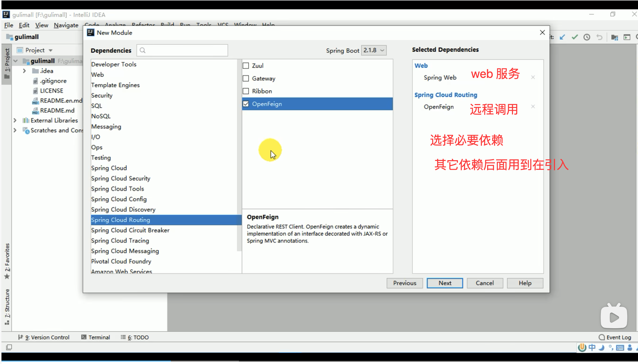Expand the .idea folder in the project tree
Viewport: 638px width, 364px height.
(24, 71)
